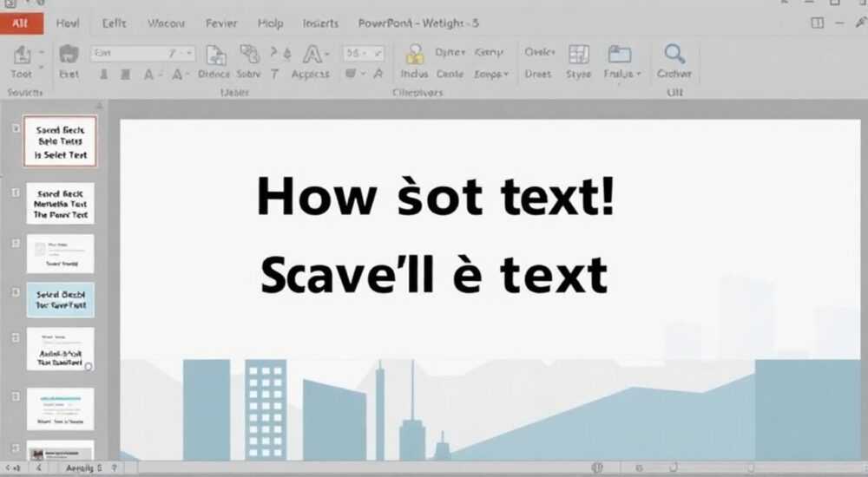The image size is (868, 477).
Task: Click the Tool paste icon in ribbon
Action: (23, 55)
